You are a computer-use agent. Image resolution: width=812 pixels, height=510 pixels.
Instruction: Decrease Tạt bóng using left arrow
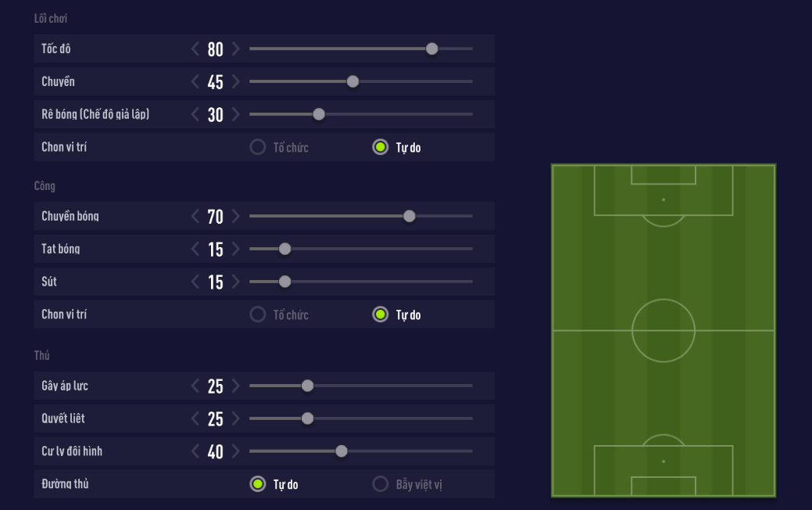click(195, 249)
